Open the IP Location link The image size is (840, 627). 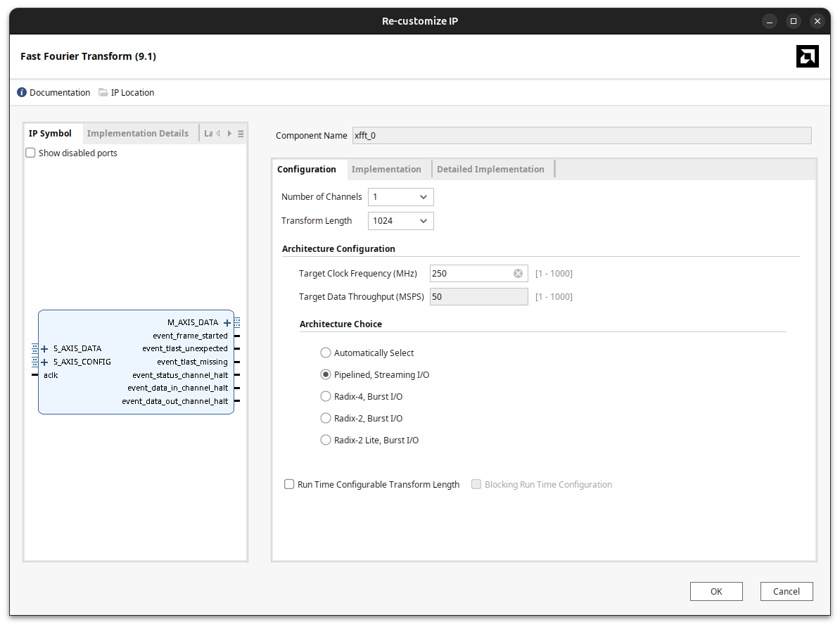pyautogui.click(x=132, y=92)
